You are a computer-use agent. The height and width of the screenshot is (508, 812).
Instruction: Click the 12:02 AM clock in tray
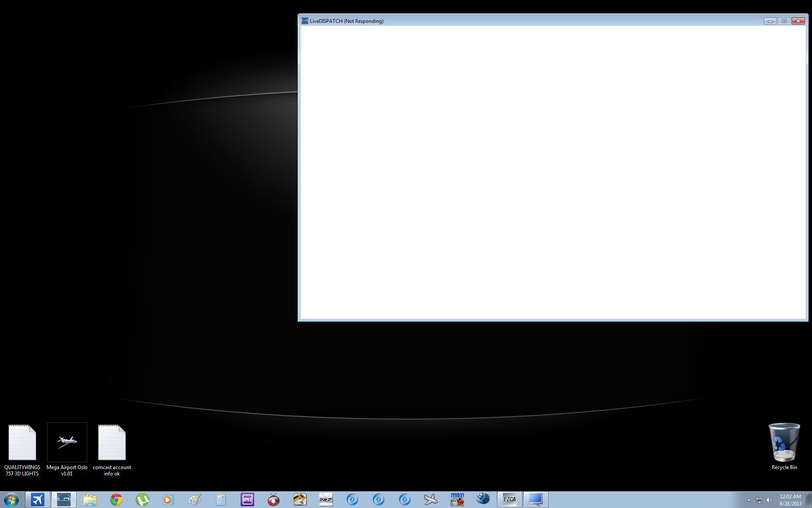click(x=790, y=500)
